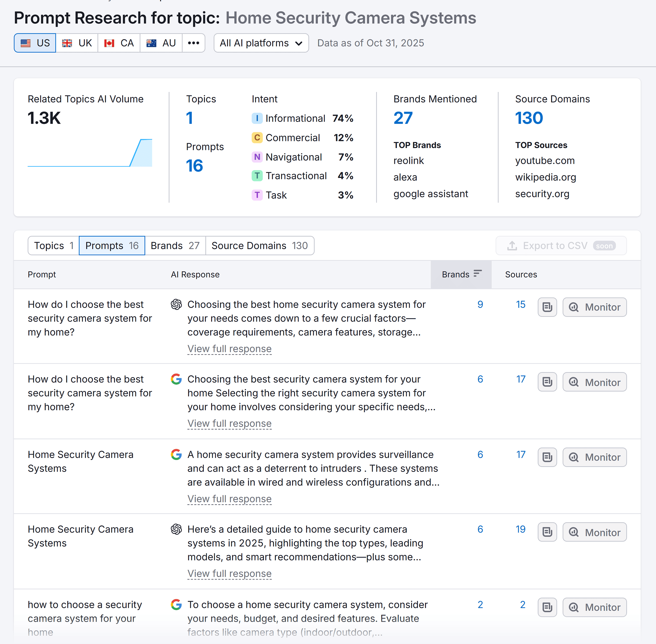Click View full response under the first prompt
Image resolution: width=656 pixels, height=644 pixels.
(229, 349)
